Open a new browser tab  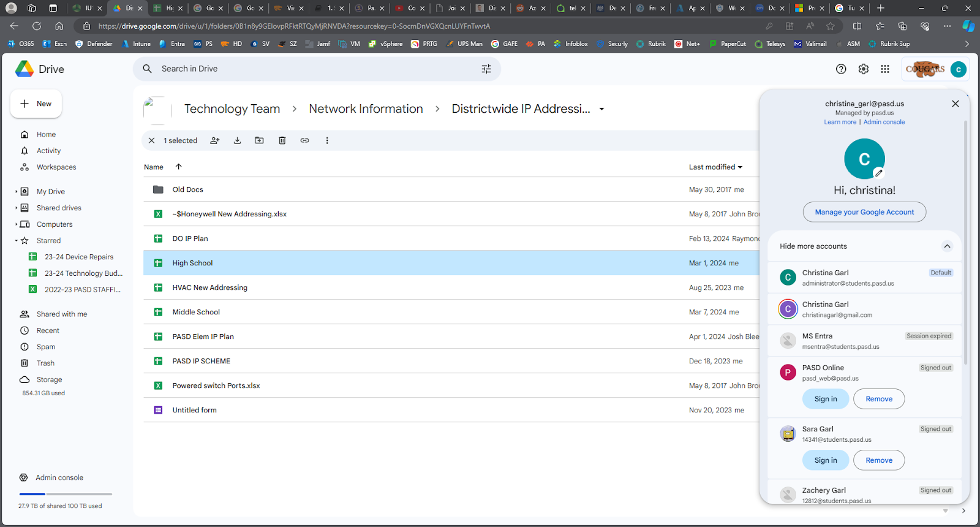pyautogui.click(x=881, y=8)
